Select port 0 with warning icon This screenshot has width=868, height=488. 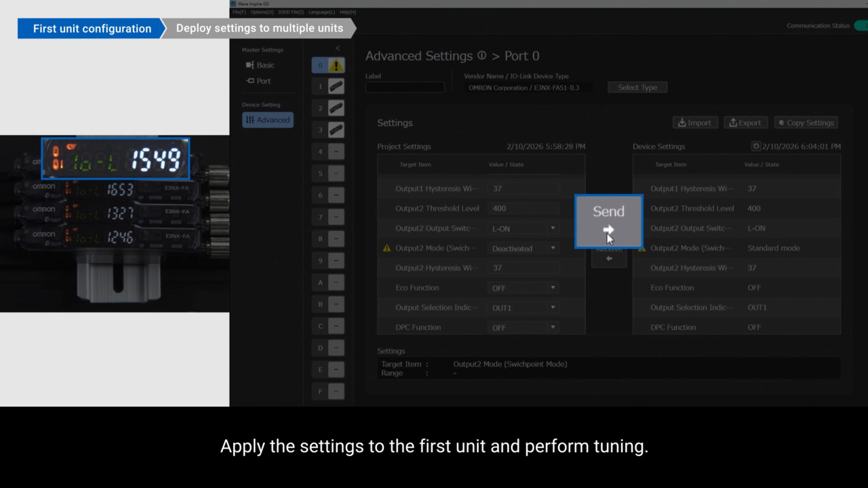tap(328, 65)
